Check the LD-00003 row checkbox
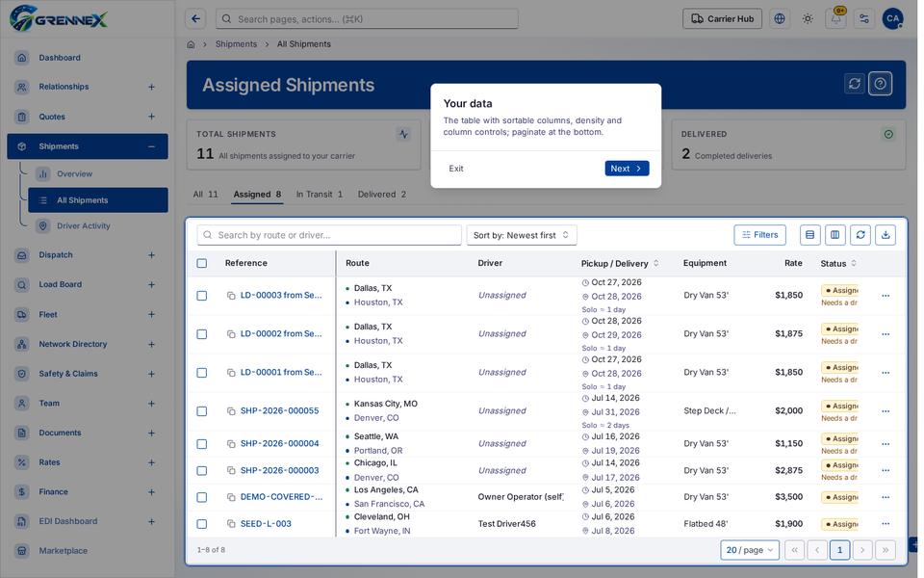Screen dimensions: 924x578 tap(201, 296)
